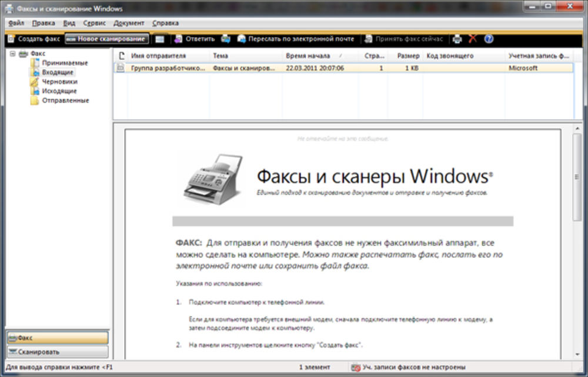Click the preview pane vertical scrollbar thumb
Viewport: 588px width, 377px height.
click(x=577, y=177)
